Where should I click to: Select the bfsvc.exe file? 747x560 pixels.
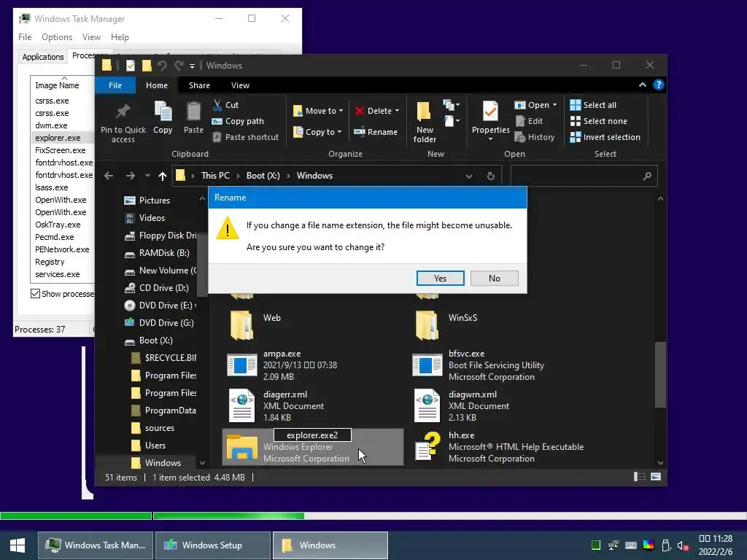[x=479, y=365]
